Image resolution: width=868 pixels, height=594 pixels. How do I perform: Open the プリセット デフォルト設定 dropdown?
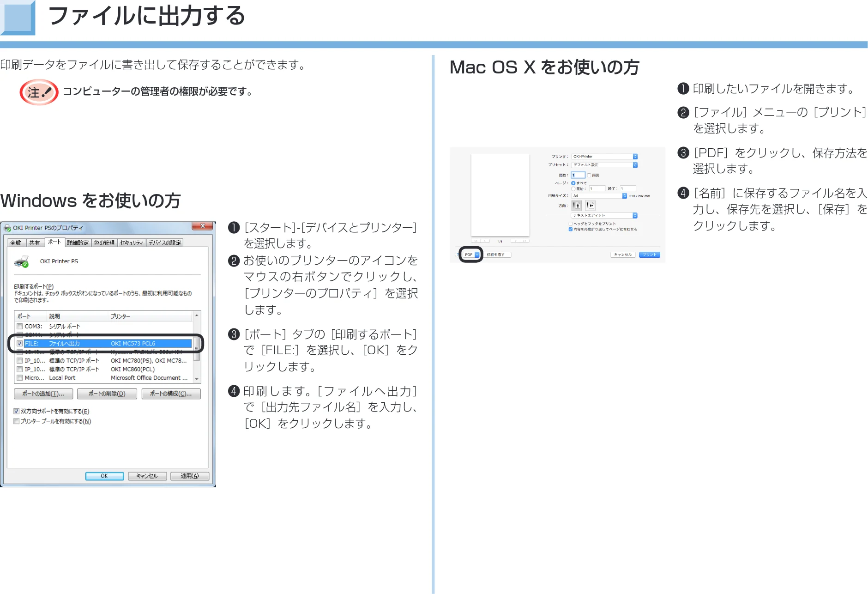point(604,165)
